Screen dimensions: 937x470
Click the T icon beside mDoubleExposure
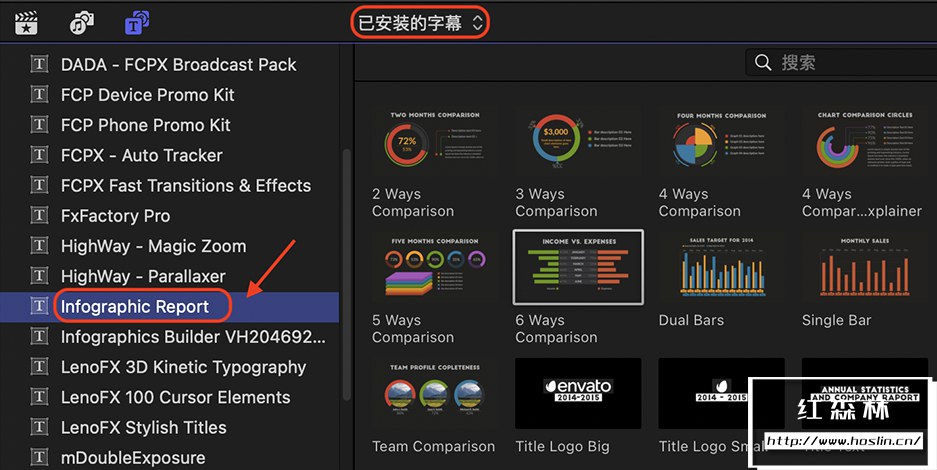click(x=39, y=457)
